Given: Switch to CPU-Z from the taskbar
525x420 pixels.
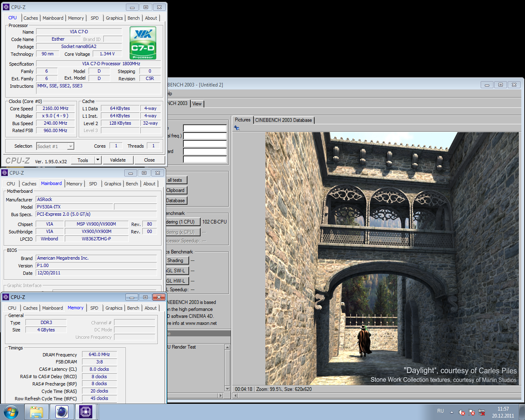Looking at the screenshot, I should tap(86, 412).
